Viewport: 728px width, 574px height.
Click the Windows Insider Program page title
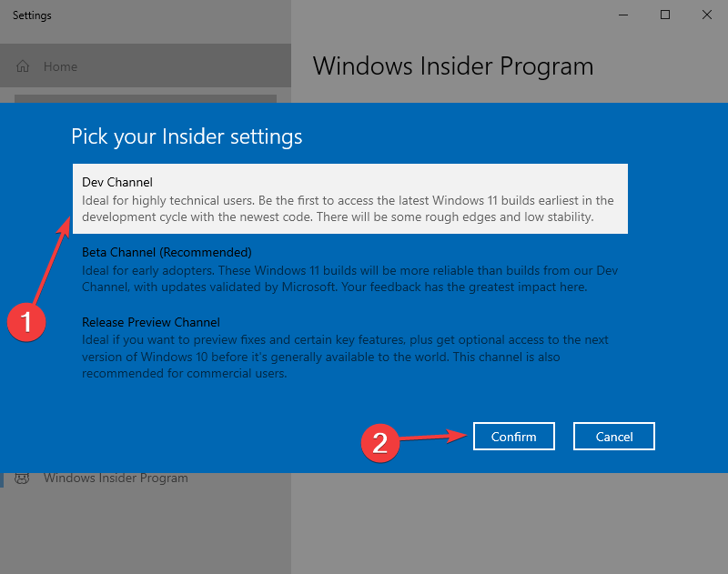tap(453, 66)
